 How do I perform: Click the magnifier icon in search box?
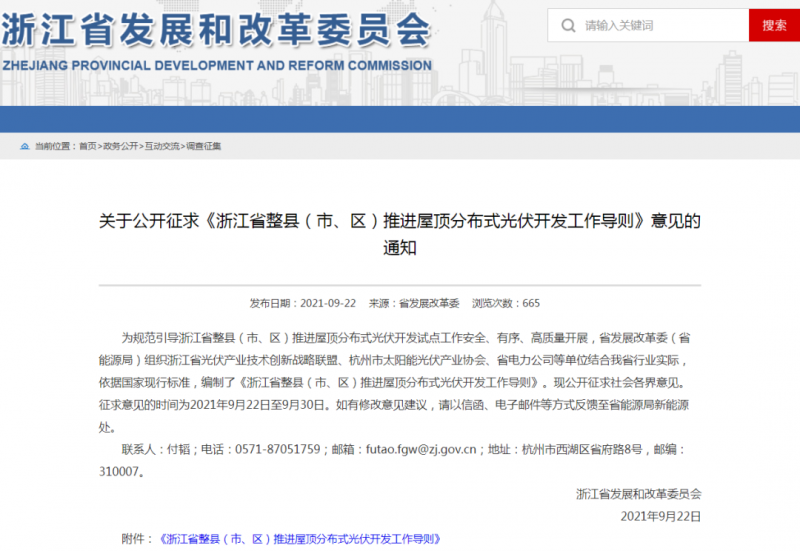568,26
